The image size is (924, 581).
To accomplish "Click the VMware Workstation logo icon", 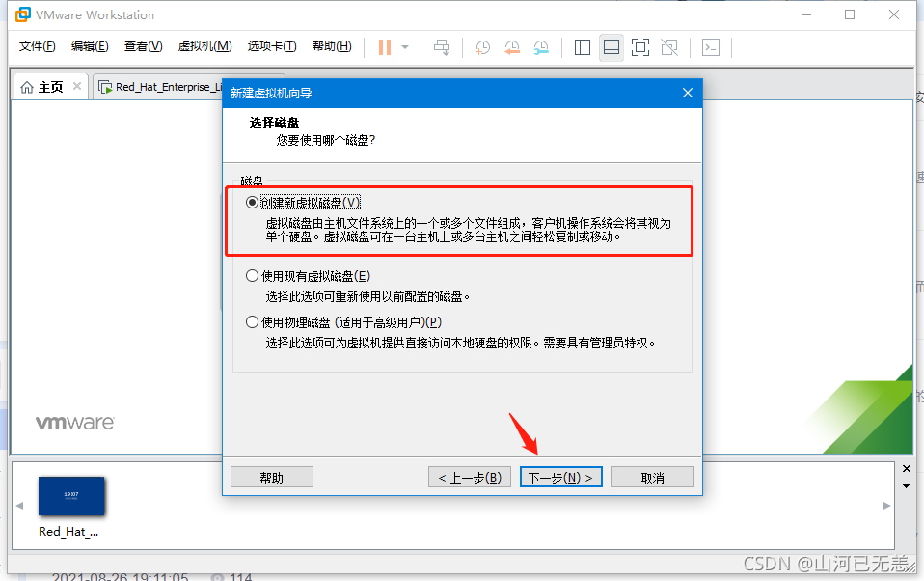I will click(x=23, y=14).
